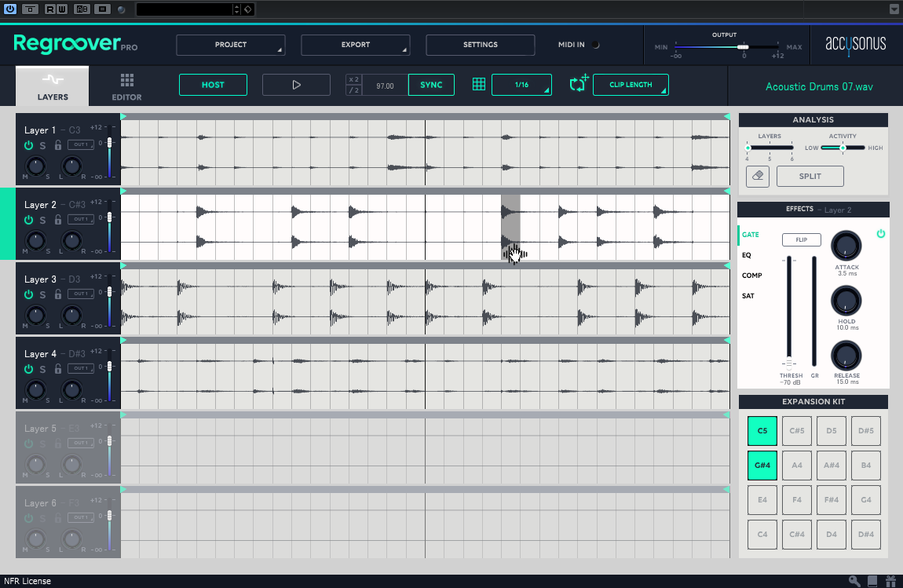Switch to the EDITOR tab
This screenshot has height=588, width=903.
[126, 86]
